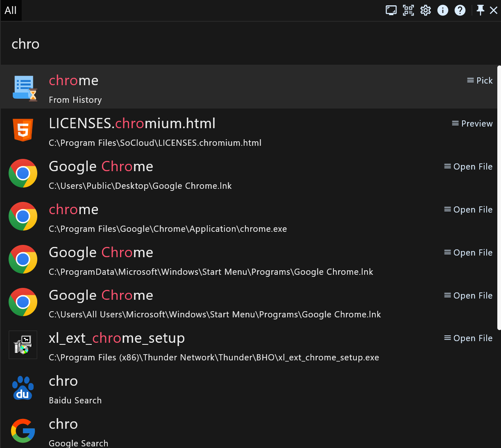Click the HTML5 icon for LICENSES.chromium.html
Viewport: 501px width, 448px height.
coord(23,130)
